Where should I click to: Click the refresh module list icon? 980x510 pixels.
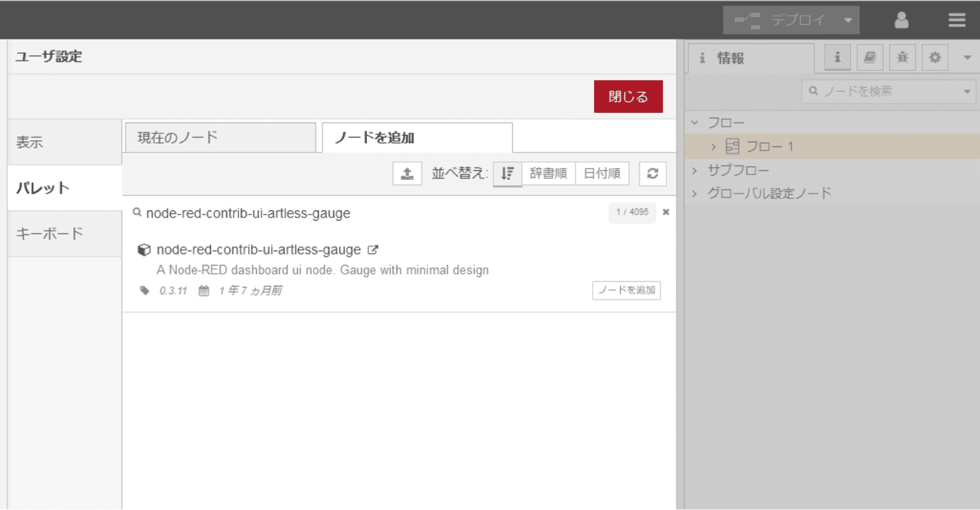click(653, 174)
